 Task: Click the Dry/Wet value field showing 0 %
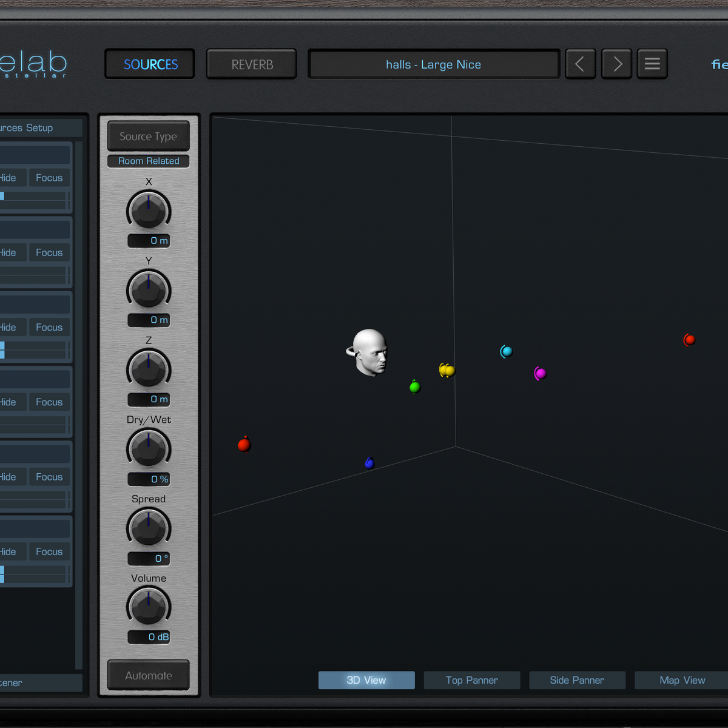click(149, 479)
